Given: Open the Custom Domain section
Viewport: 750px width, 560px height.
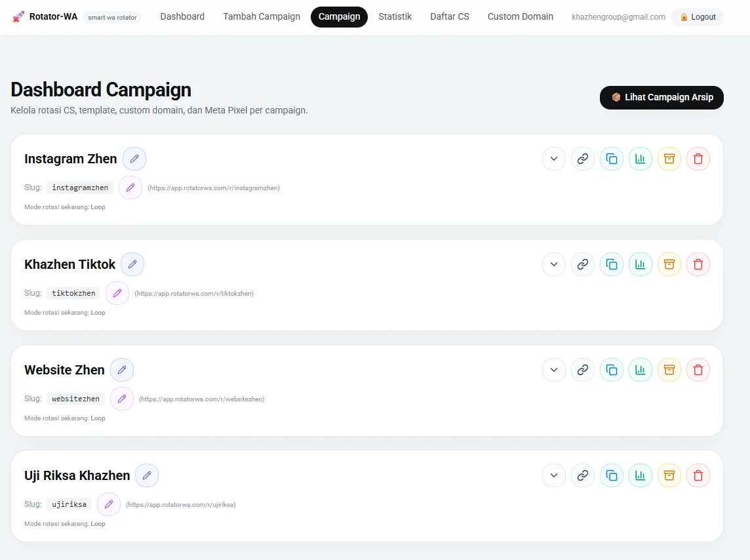Looking at the screenshot, I should pyautogui.click(x=520, y=16).
